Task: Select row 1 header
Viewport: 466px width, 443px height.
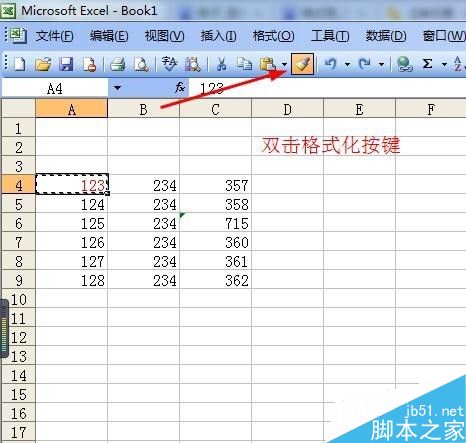Action: tap(19, 128)
